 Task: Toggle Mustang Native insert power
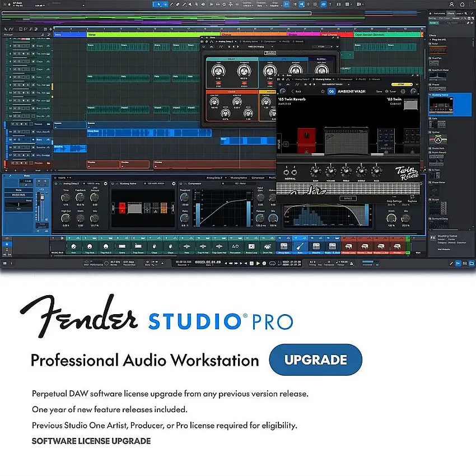click(x=113, y=184)
